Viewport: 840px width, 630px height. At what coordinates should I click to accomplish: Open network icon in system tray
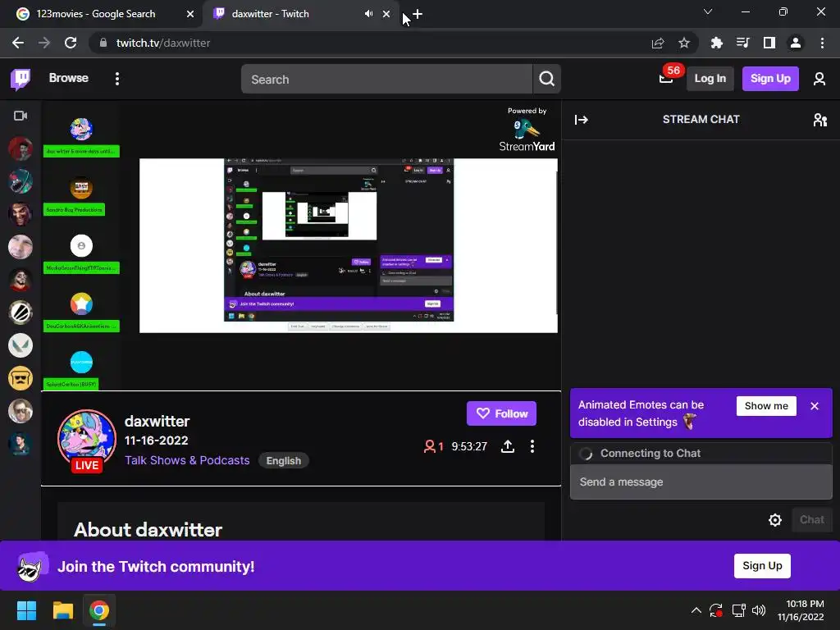click(739, 610)
